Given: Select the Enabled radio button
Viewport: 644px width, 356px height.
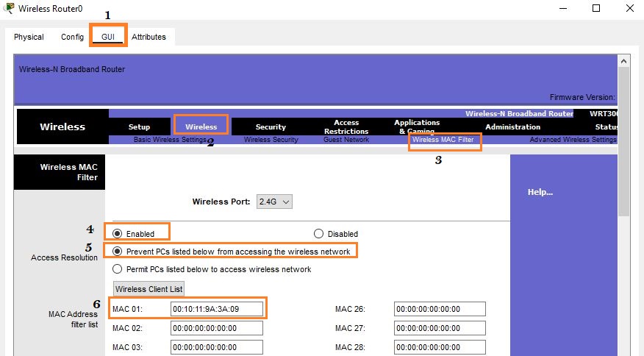Looking at the screenshot, I should 118,234.
